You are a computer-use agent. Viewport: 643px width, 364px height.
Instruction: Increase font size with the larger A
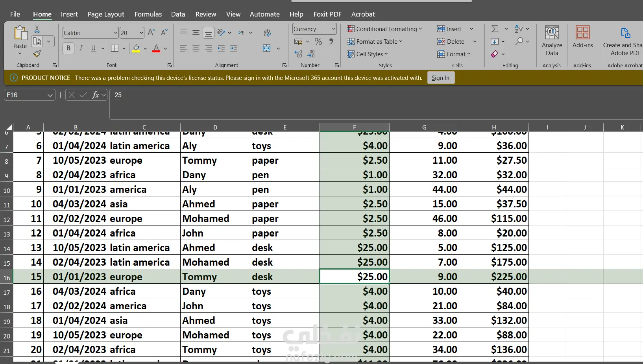[x=152, y=33]
